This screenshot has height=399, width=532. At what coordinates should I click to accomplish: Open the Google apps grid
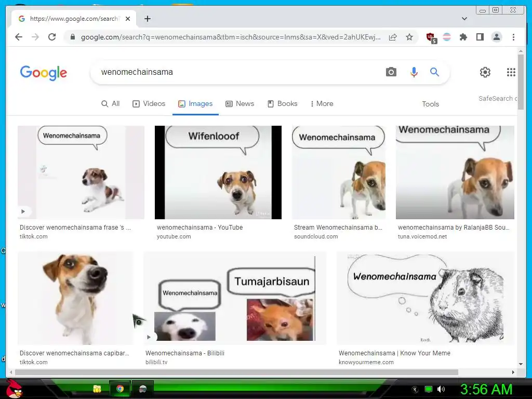coord(511,72)
